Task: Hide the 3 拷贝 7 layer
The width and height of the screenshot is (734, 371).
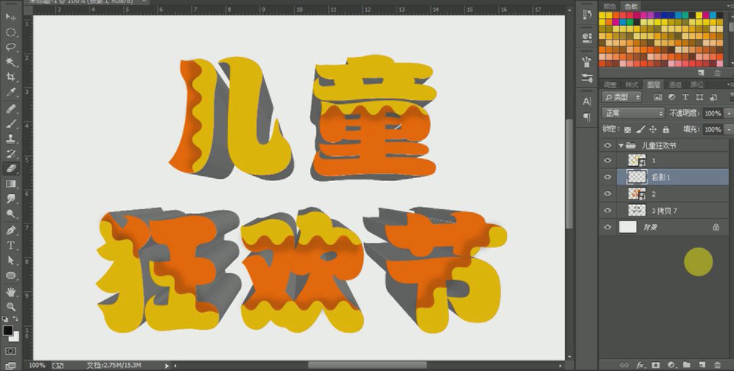Action: pos(608,211)
